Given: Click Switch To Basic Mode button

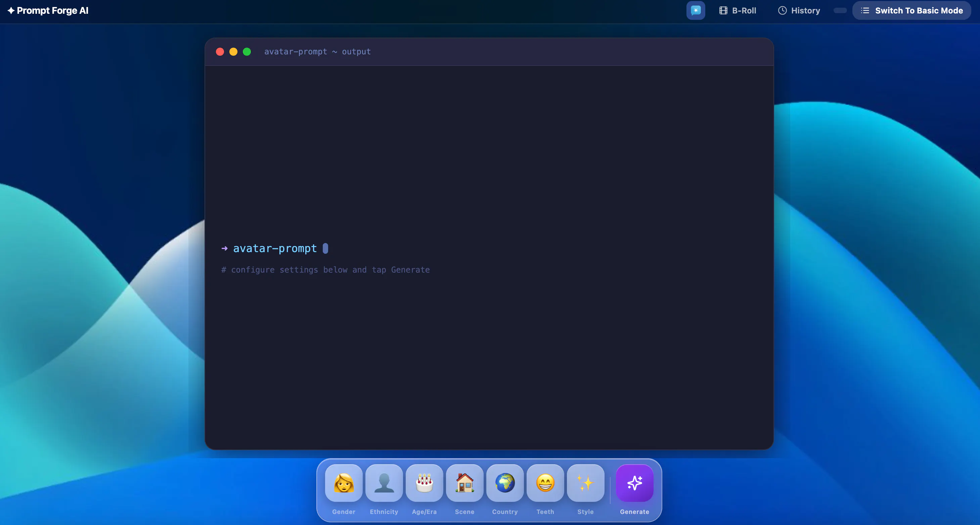Looking at the screenshot, I should coord(911,10).
